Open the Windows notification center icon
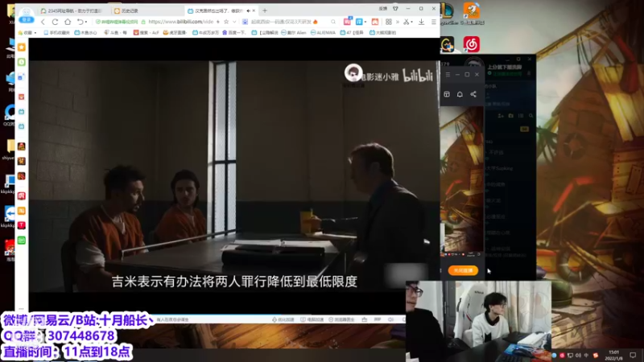Image resolution: width=644 pixels, height=362 pixels. pyautogui.click(x=633, y=355)
